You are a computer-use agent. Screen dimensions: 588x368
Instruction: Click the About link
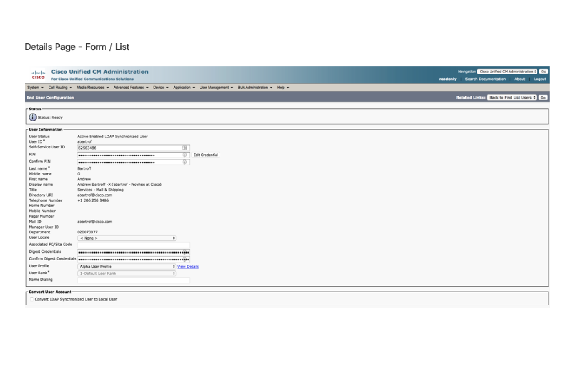[x=519, y=79]
